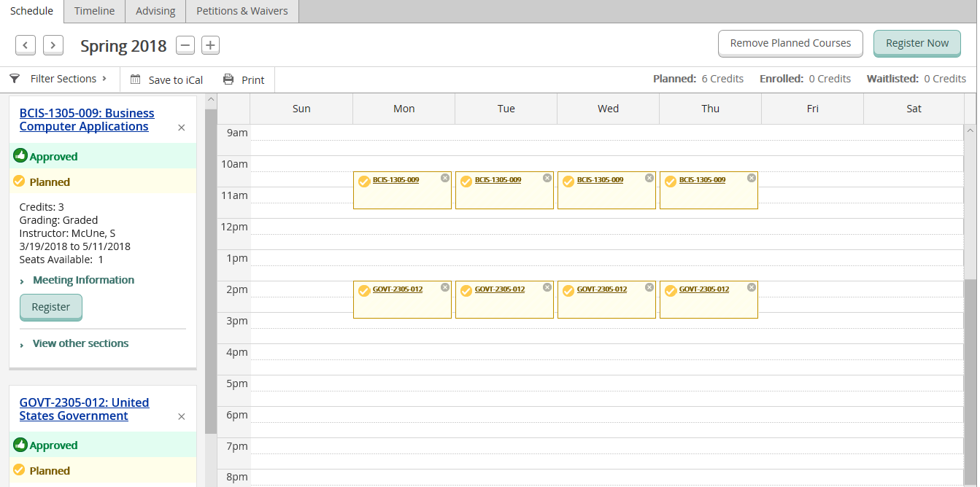Screen dimensions: 980x487
Task: Click Instructor: McUne, S text
Action: coord(67,233)
